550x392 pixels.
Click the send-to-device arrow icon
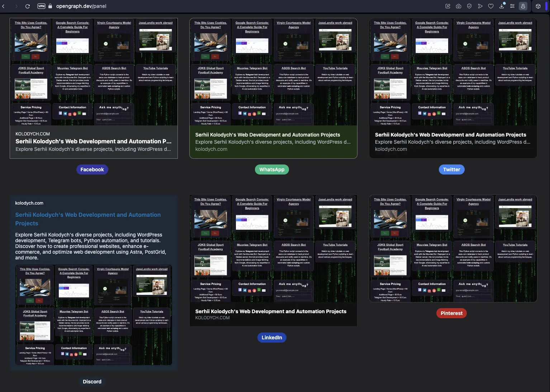coord(480,6)
